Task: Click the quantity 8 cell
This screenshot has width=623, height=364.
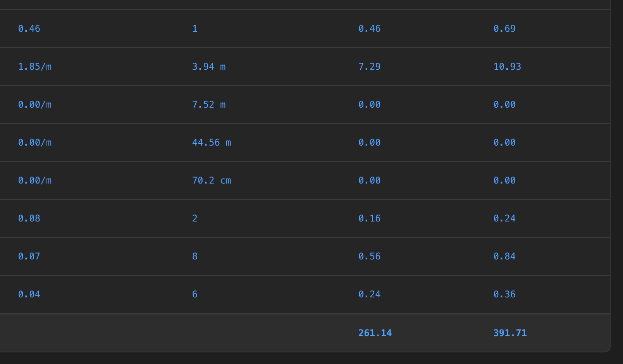Action: tap(195, 256)
